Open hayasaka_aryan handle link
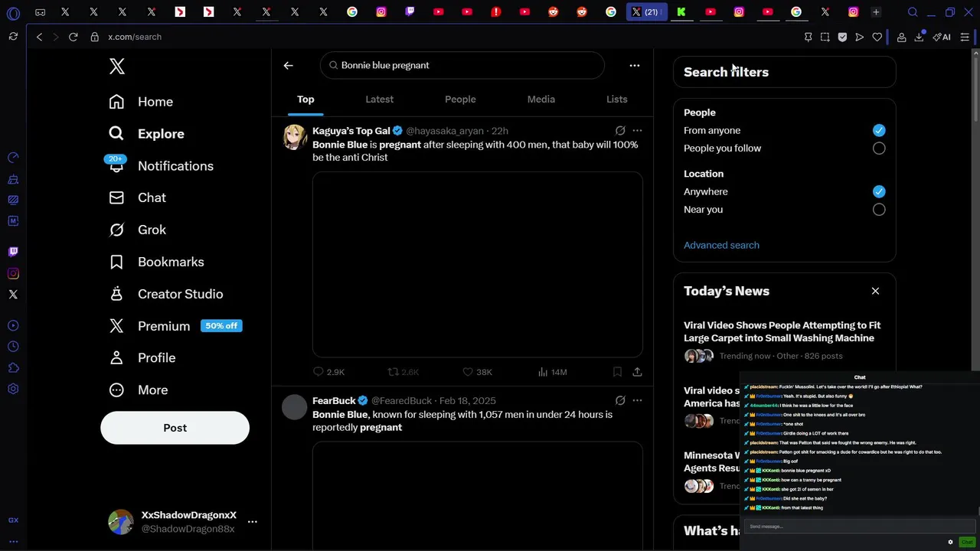Screen dimensions: 980x551 click(x=445, y=131)
